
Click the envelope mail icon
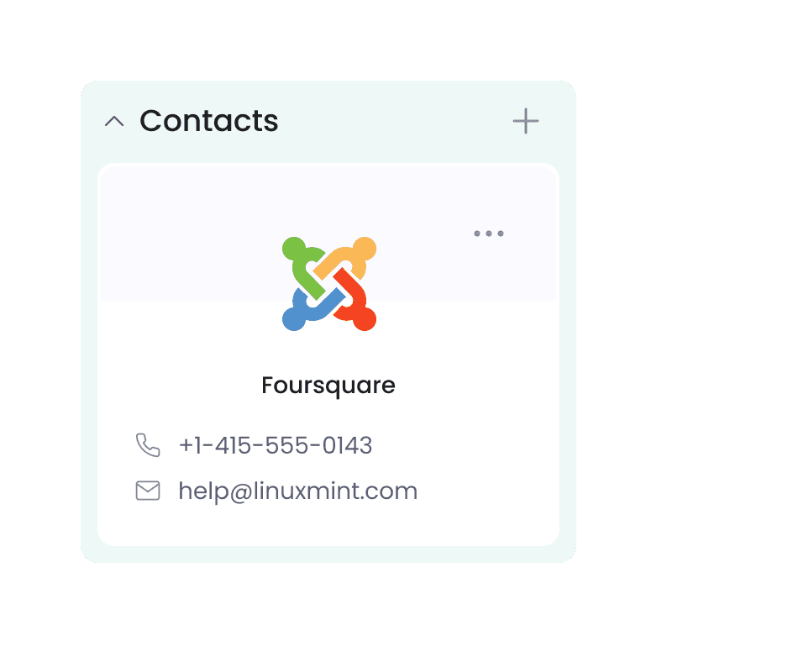(x=148, y=491)
